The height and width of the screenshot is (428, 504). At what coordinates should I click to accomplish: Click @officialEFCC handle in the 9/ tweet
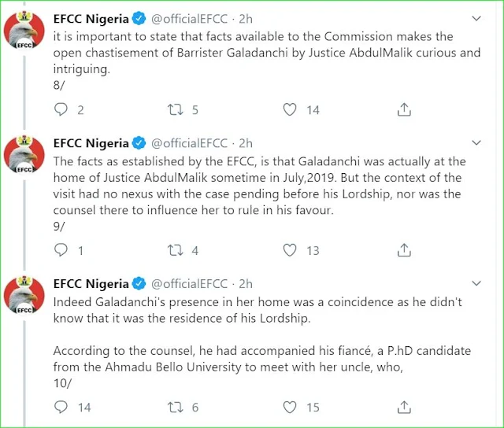click(189, 143)
